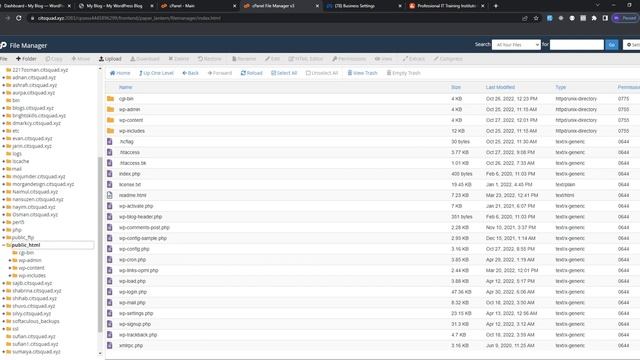Switch to My Blog WordPress browser tab
The image size is (640, 360).
click(116, 6)
